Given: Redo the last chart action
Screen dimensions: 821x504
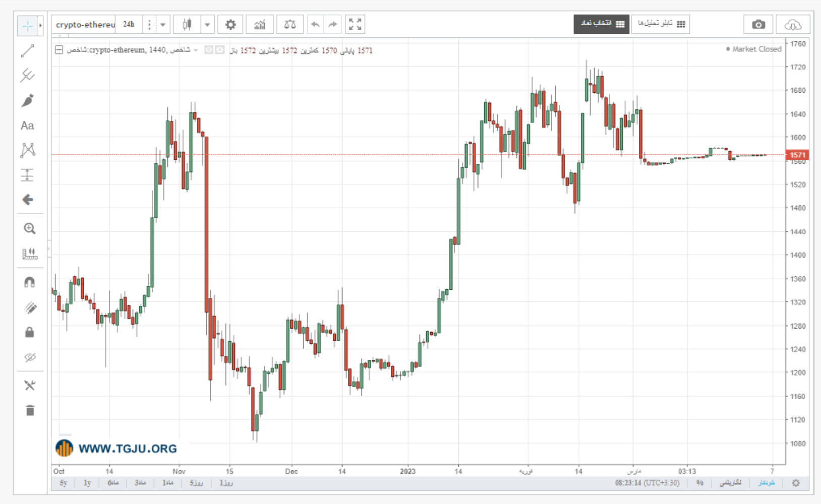Looking at the screenshot, I should tap(333, 24).
